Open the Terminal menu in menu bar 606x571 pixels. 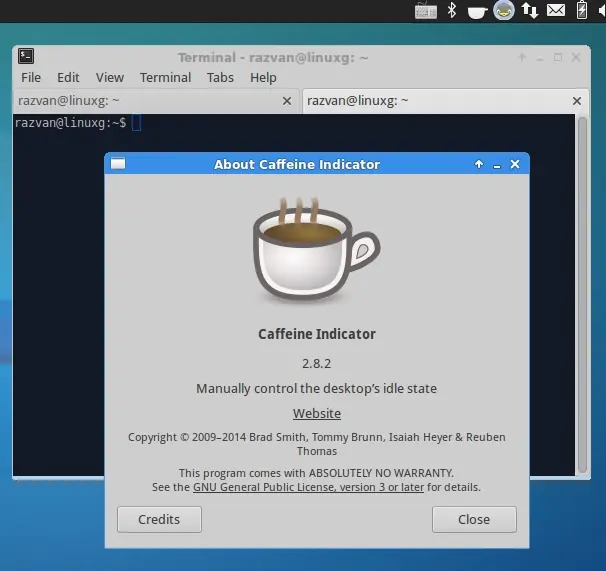(165, 77)
